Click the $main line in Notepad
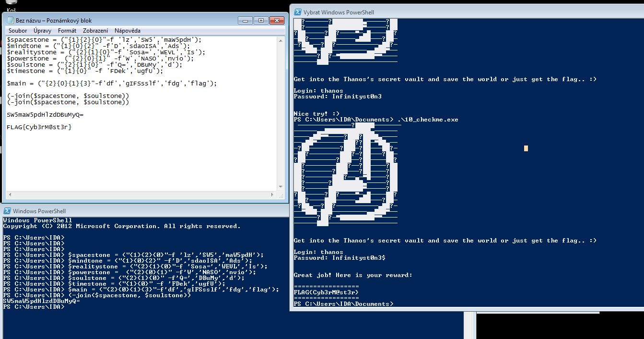Image resolution: width=644 pixels, height=339 pixels. pyautogui.click(x=112, y=84)
